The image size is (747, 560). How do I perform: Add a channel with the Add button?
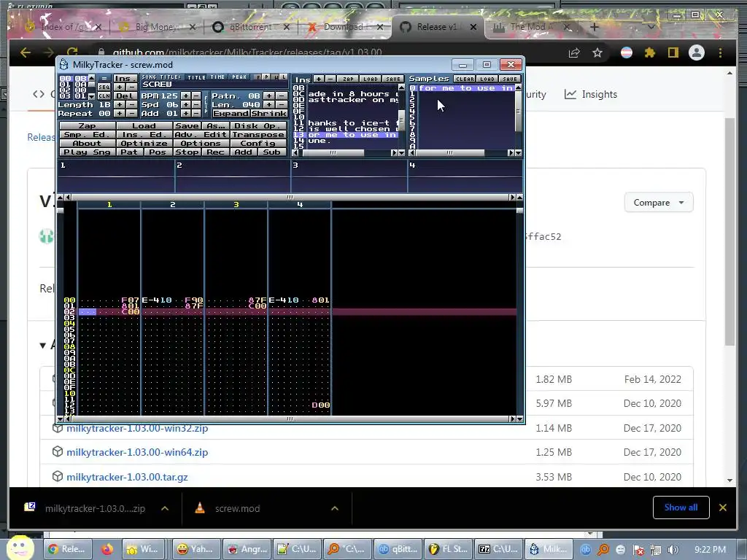[x=244, y=152]
